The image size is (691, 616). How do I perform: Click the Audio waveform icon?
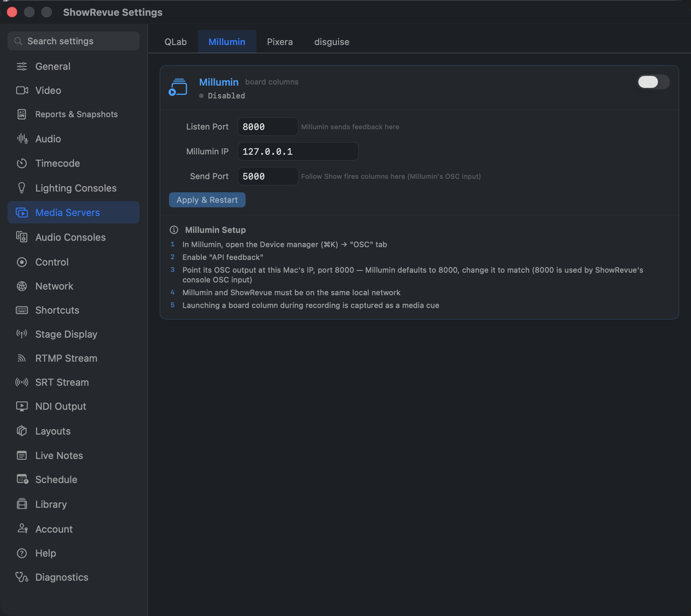22,139
